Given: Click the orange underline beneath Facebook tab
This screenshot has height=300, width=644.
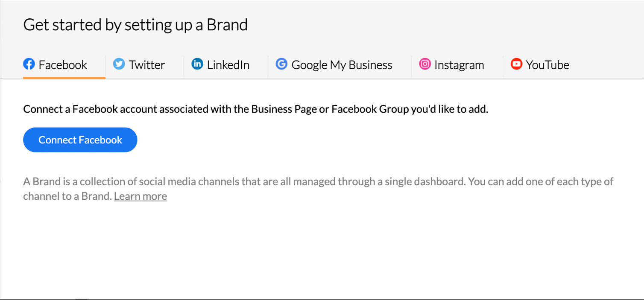Looking at the screenshot, I should [64, 78].
